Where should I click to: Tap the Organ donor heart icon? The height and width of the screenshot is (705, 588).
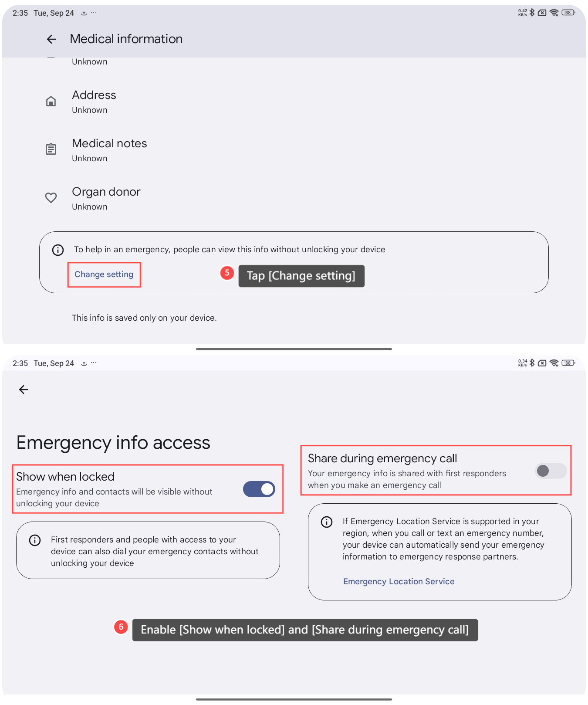tap(51, 198)
